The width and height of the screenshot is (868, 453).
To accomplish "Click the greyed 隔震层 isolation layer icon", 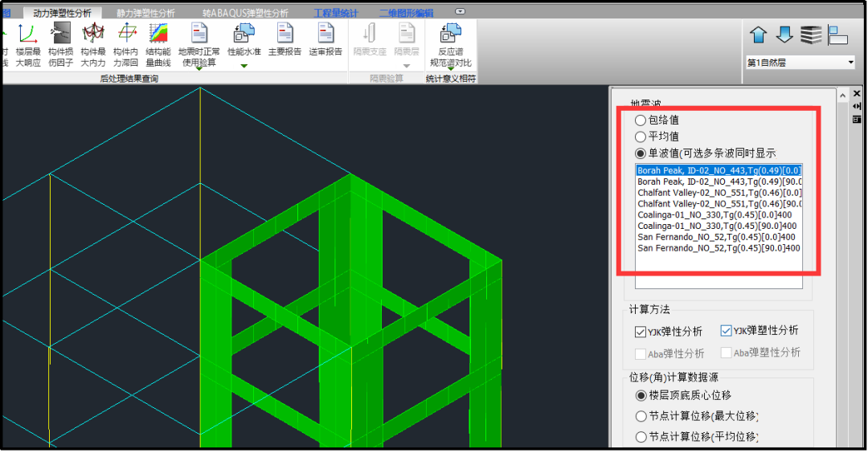I will point(407,34).
